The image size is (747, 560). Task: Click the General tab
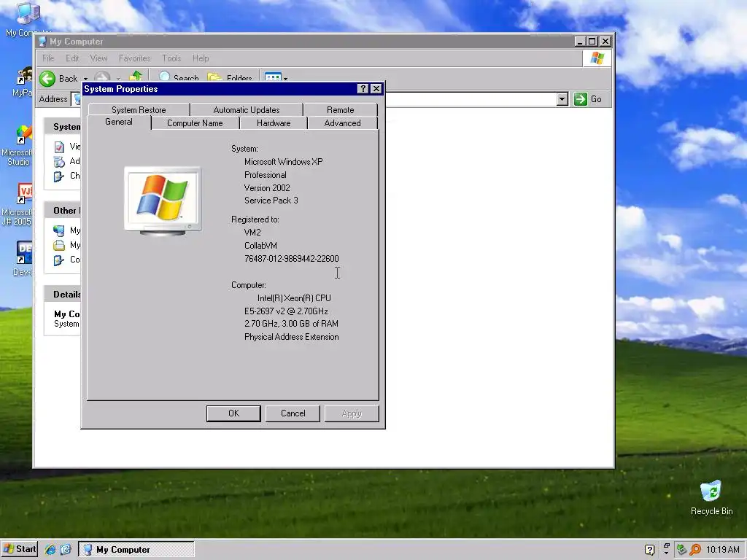click(119, 122)
